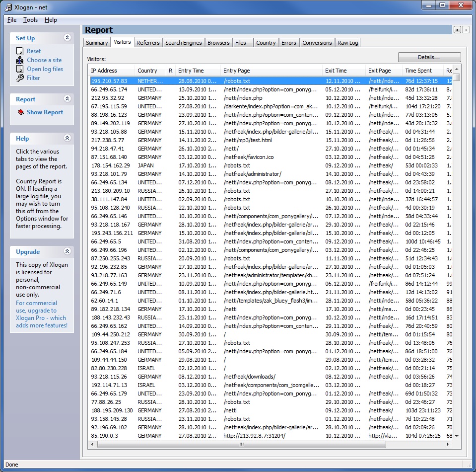Switch to the Referrers tab
476x472 pixels.
tap(148, 43)
